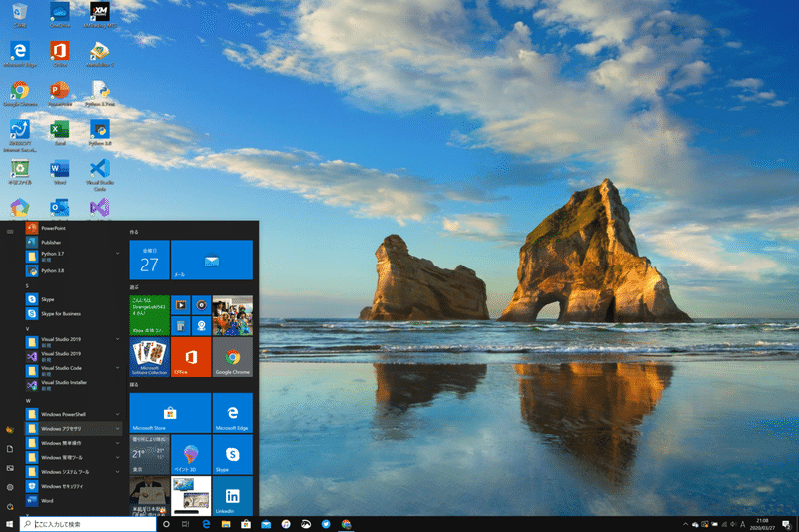Expand the Windows 管理ツール folder
This screenshot has height=532, width=799.
[x=74, y=458]
